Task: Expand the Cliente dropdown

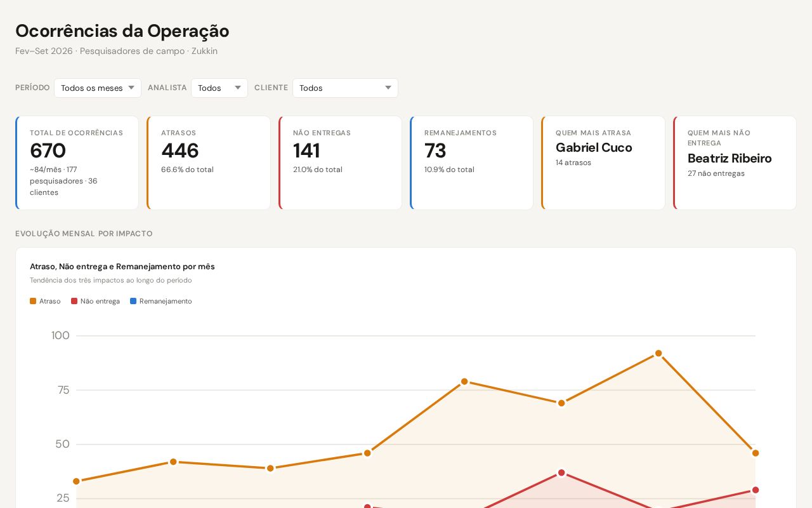Action: 345,88
